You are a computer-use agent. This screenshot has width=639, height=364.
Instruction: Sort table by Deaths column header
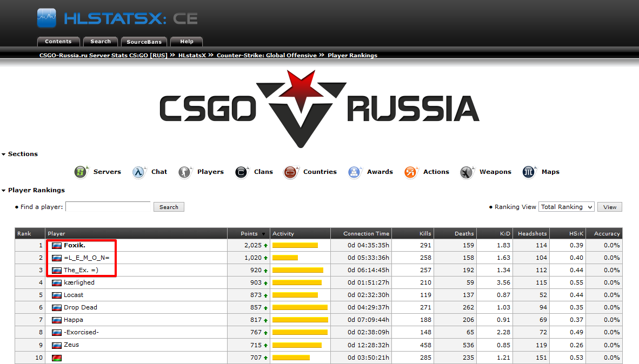(464, 234)
